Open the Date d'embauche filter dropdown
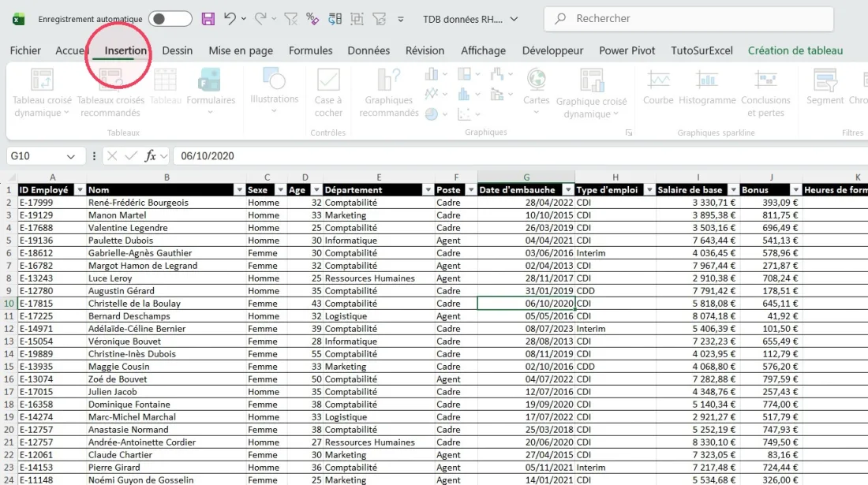This screenshot has width=868, height=485. 568,190
